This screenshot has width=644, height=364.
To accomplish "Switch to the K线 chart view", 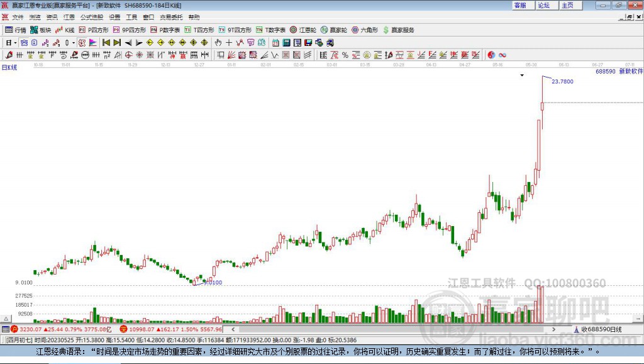I will (x=65, y=30).
